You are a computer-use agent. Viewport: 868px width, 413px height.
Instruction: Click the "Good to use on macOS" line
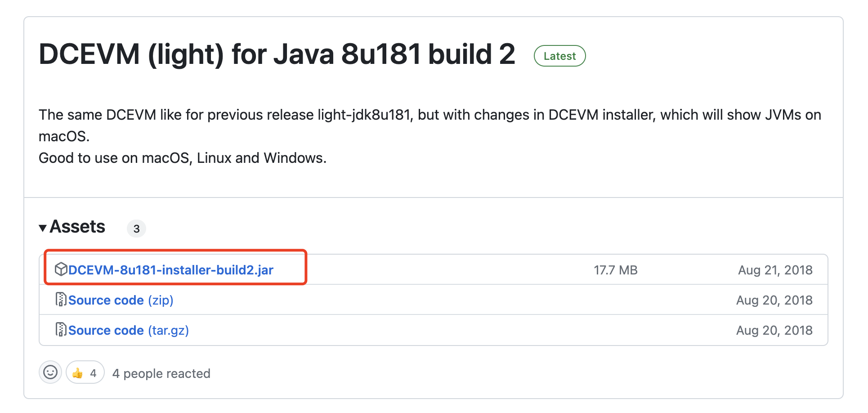click(182, 158)
